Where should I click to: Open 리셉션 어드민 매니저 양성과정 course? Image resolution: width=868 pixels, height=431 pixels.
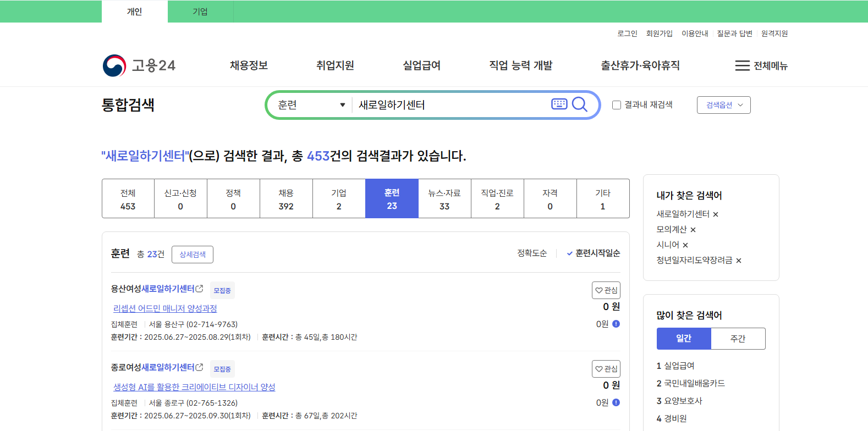(x=165, y=308)
